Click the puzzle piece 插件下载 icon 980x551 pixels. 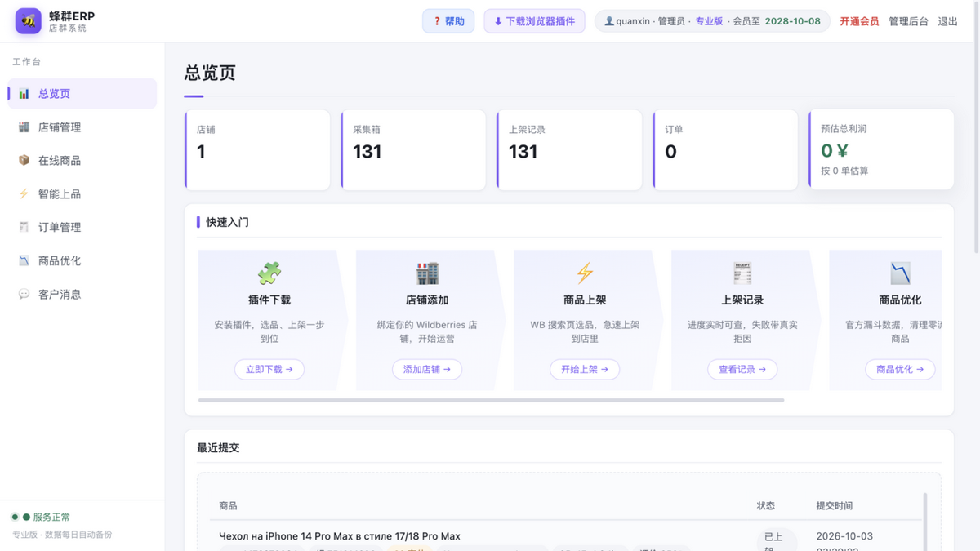coord(269,273)
